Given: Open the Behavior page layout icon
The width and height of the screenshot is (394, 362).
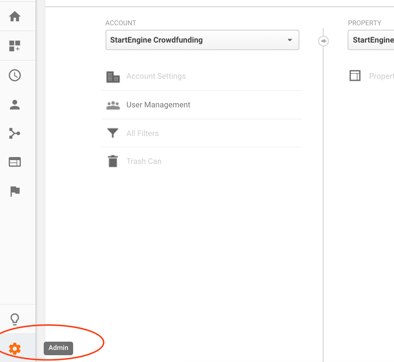Looking at the screenshot, I should (15, 162).
